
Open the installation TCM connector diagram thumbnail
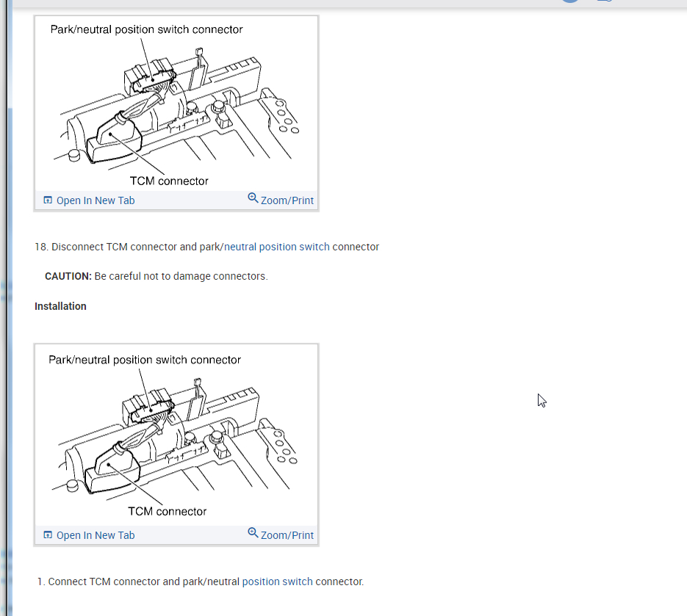tap(176, 435)
